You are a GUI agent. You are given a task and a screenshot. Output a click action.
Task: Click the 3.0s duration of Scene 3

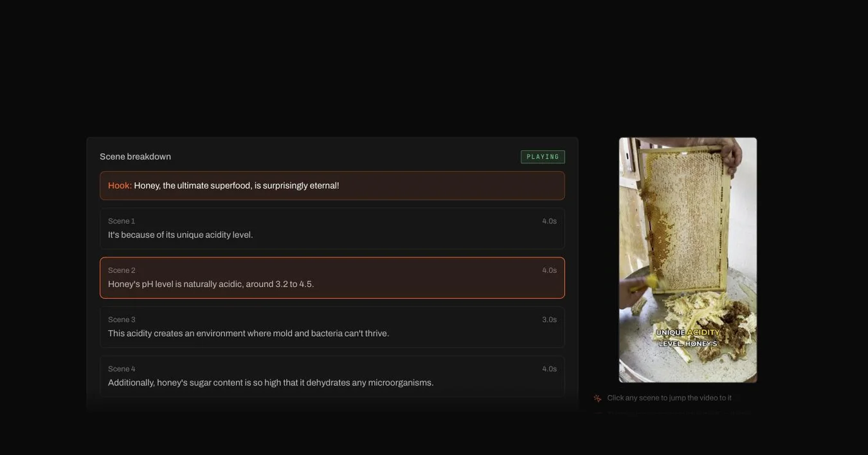click(549, 320)
